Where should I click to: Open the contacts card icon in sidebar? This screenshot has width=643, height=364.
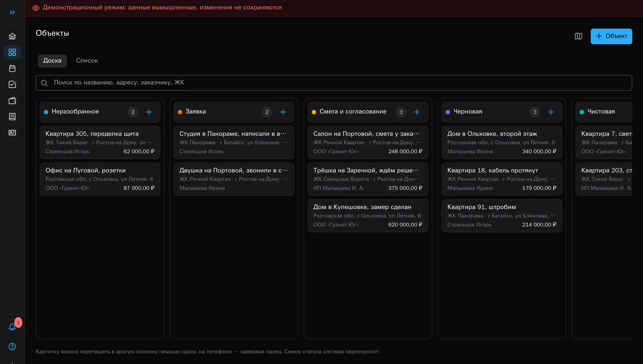point(12,133)
